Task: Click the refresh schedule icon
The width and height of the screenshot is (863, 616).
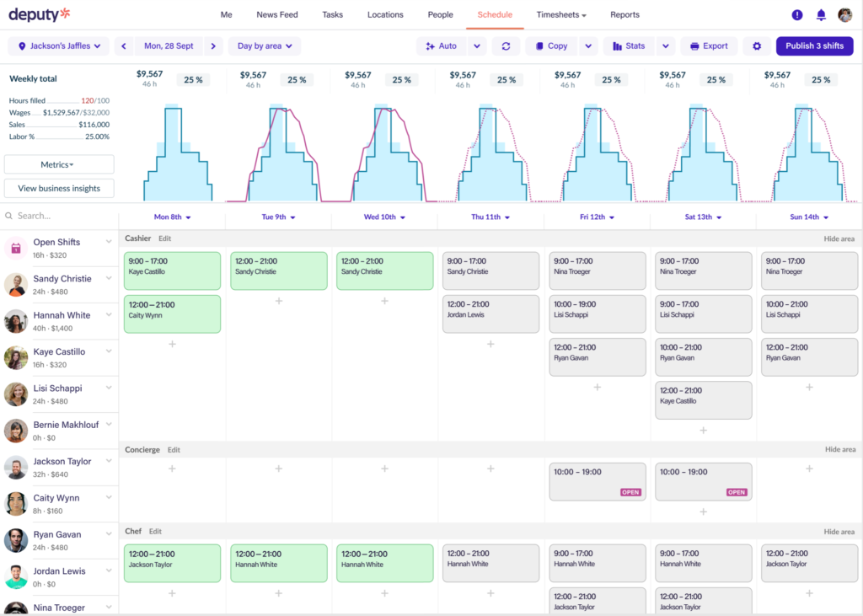Action: pyautogui.click(x=506, y=46)
